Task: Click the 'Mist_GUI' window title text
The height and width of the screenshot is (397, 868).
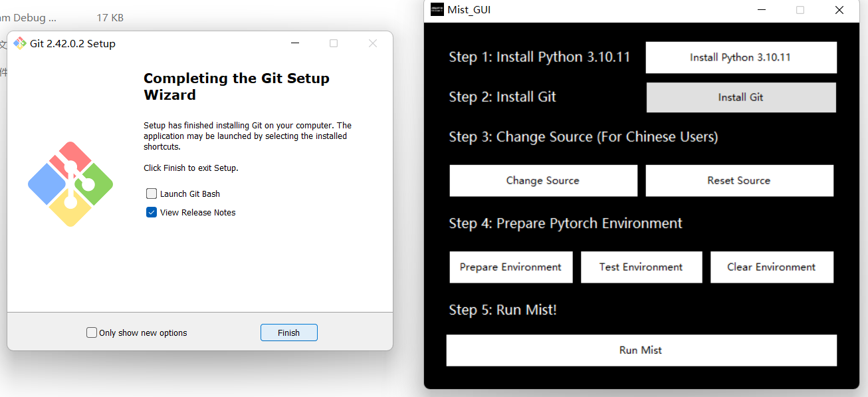Action: click(x=469, y=10)
